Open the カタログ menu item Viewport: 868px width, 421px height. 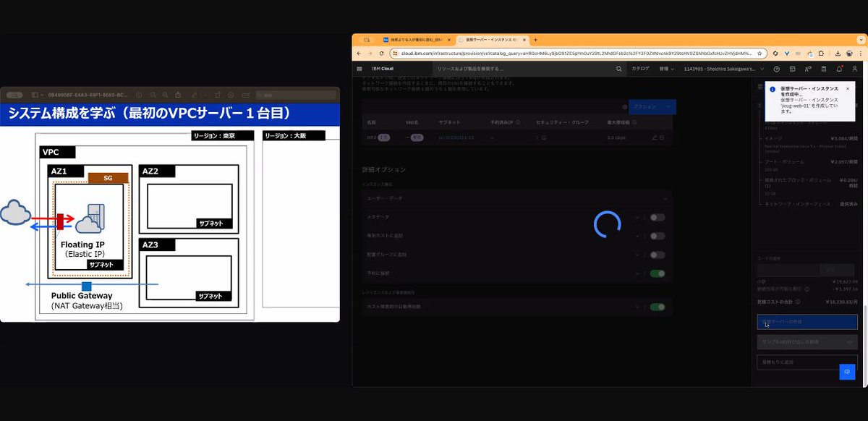[x=640, y=69]
